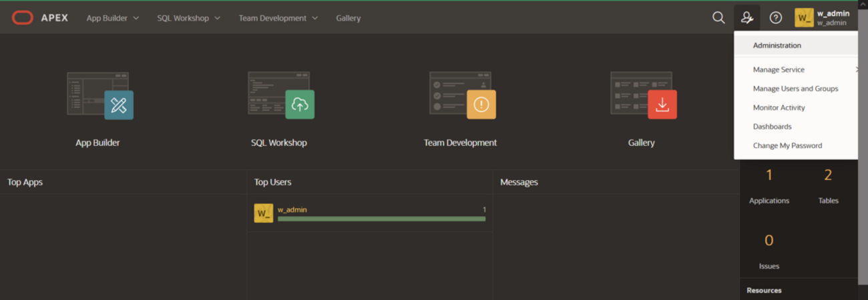Click the green w_admin activity bar

pyautogui.click(x=381, y=219)
